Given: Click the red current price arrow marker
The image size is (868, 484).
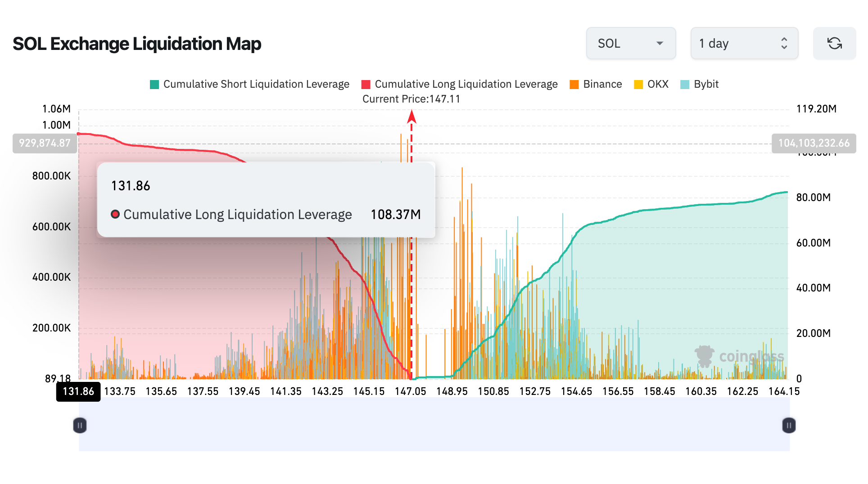Looking at the screenshot, I should tap(411, 117).
